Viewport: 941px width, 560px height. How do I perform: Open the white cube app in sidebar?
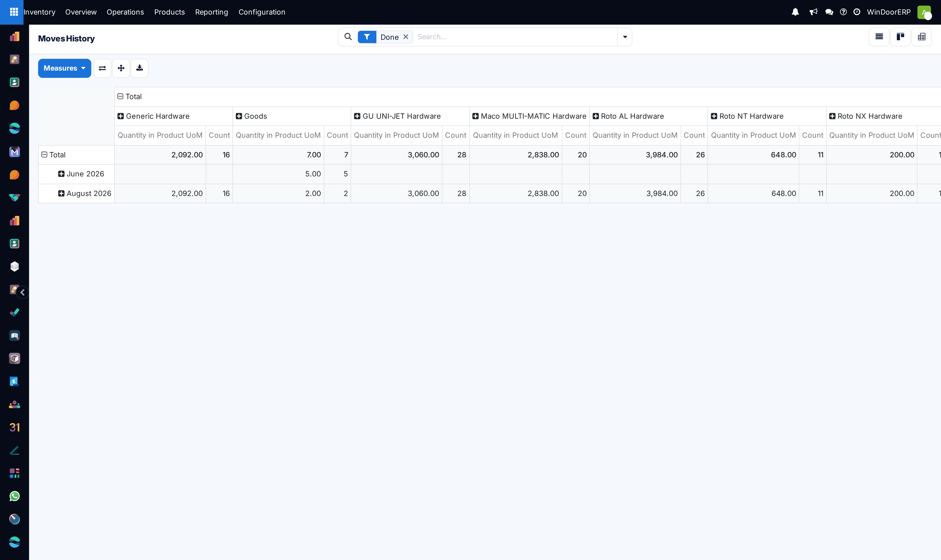click(14, 267)
